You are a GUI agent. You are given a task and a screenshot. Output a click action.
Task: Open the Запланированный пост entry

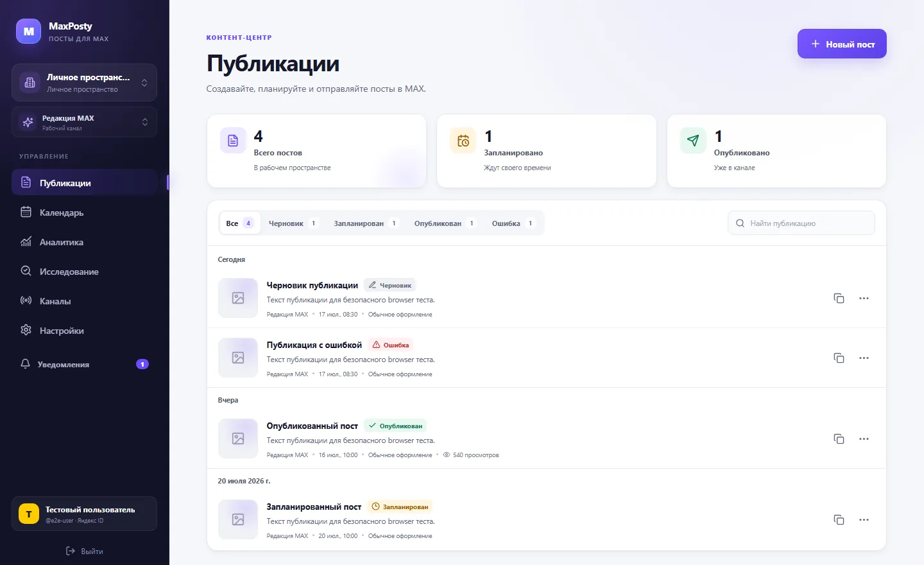pyautogui.click(x=314, y=507)
